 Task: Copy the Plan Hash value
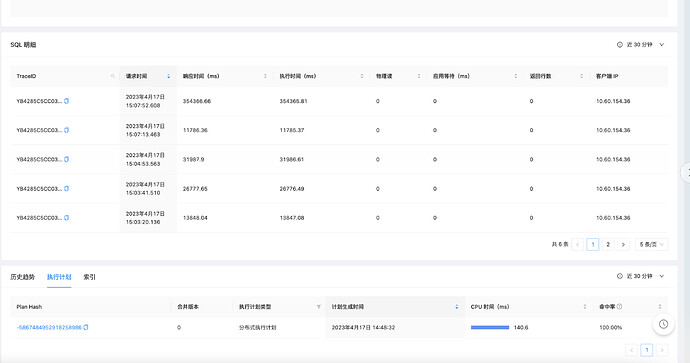[x=86, y=327]
